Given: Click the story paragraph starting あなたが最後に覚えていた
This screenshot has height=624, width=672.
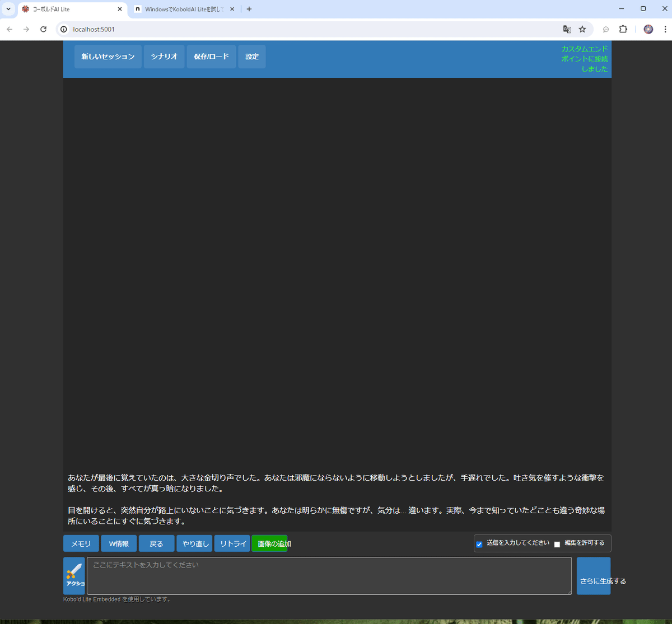Looking at the screenshot, I should pos(336,483).
